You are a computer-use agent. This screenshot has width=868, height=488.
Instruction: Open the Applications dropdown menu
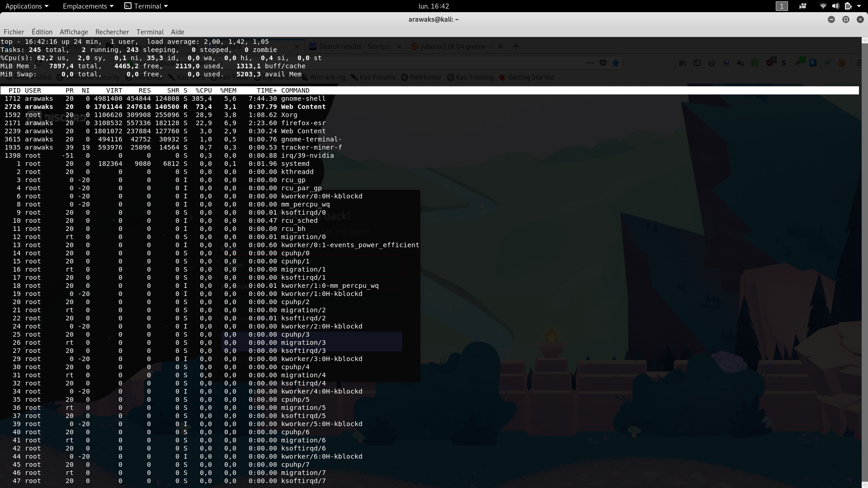coord(27,6)
